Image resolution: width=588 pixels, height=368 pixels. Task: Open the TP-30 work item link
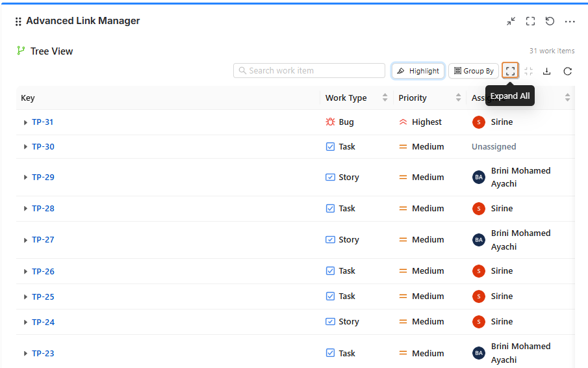(x=43, y=147)
